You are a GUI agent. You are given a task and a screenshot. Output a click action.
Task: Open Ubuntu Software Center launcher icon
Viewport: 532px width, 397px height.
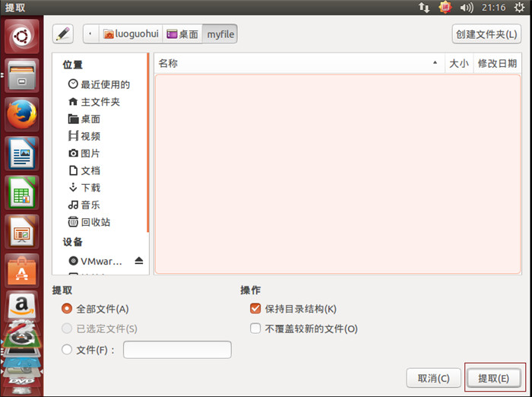[22, 271]
